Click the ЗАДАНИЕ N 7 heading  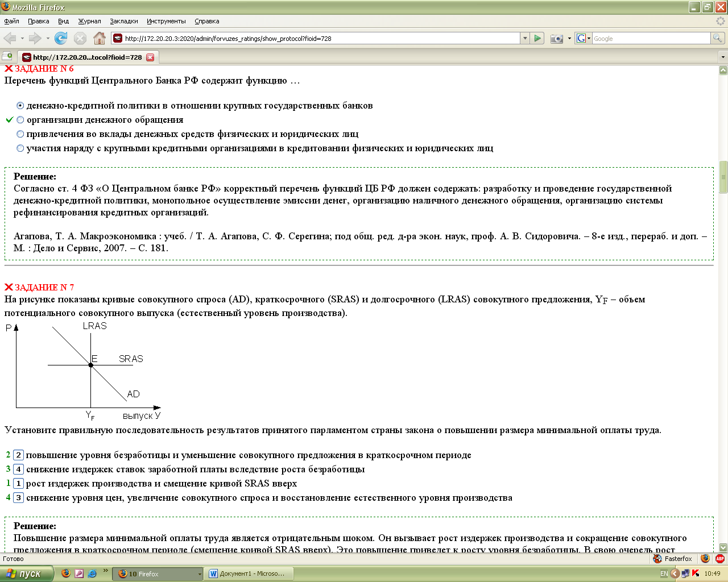coord(44,287)
